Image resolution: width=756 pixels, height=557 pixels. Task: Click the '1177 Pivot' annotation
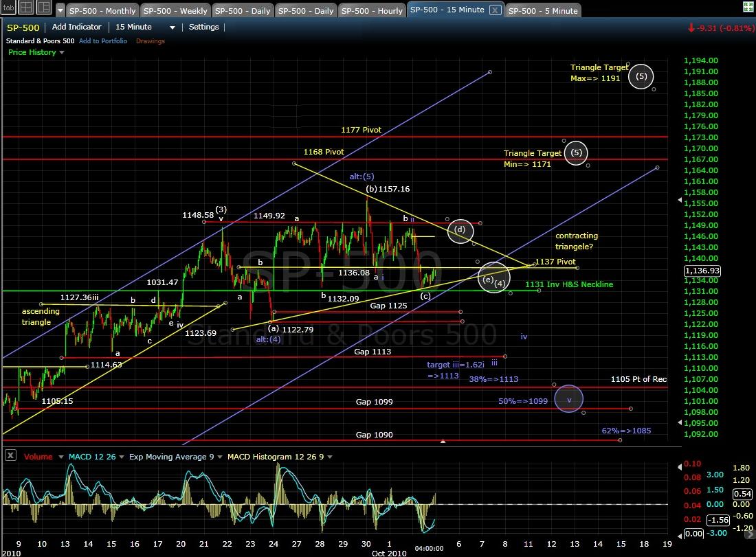click(x=361, y=130)
